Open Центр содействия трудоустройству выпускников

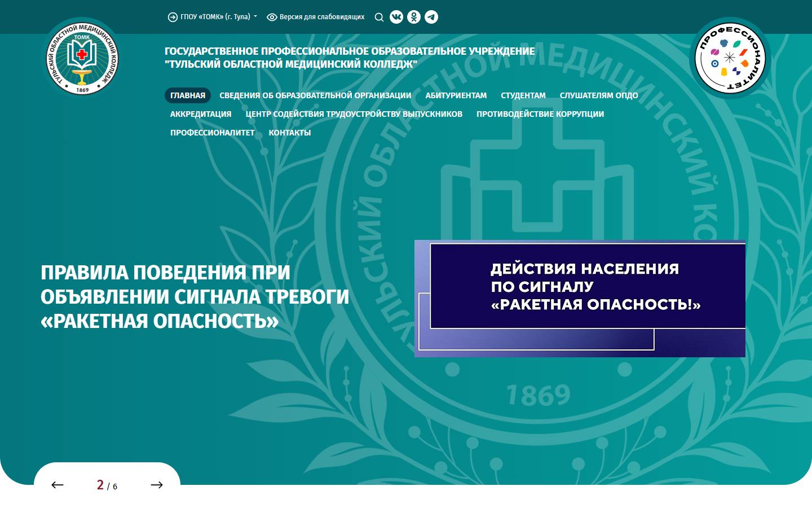(x=354, y=114)
